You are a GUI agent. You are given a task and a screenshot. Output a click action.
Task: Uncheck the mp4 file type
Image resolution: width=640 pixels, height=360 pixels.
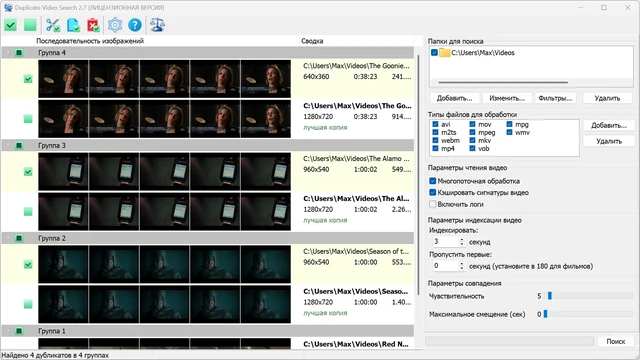pos(435,149)
